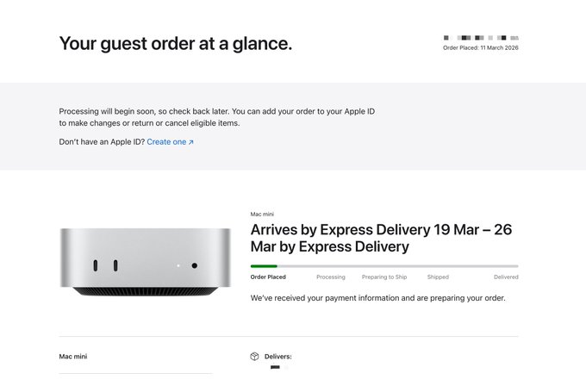Select the "Order Placed" progress stage label
The height and width of the screenshot is (392, 586).
(268, 277)
